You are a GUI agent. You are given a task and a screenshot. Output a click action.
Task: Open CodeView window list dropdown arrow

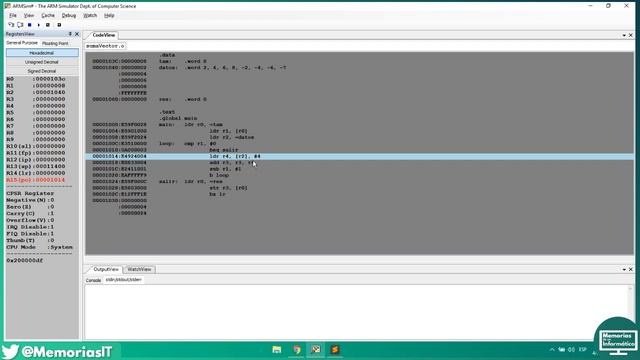click(x=624, y=36)
